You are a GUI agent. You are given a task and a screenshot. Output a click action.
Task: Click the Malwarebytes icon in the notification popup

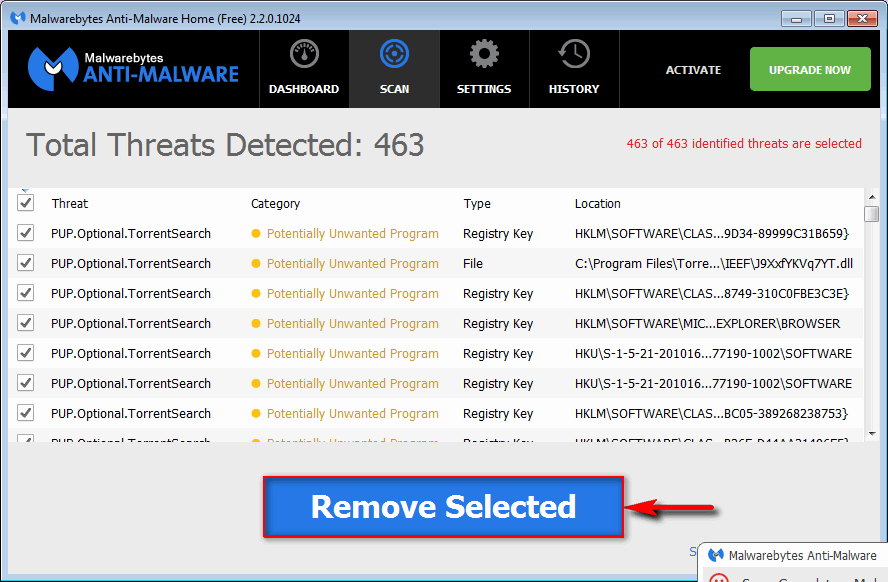click(x=716, y=555)
